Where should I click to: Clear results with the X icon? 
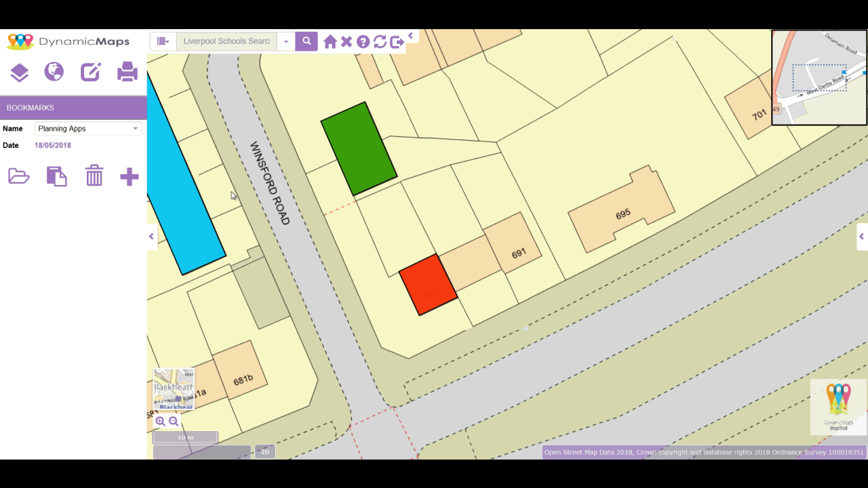[347, 42]
